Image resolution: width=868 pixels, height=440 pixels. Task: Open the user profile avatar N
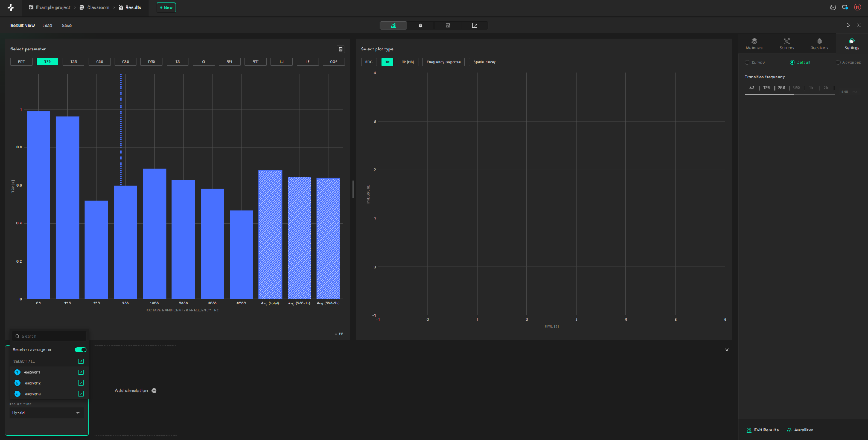tap(858, 7)
